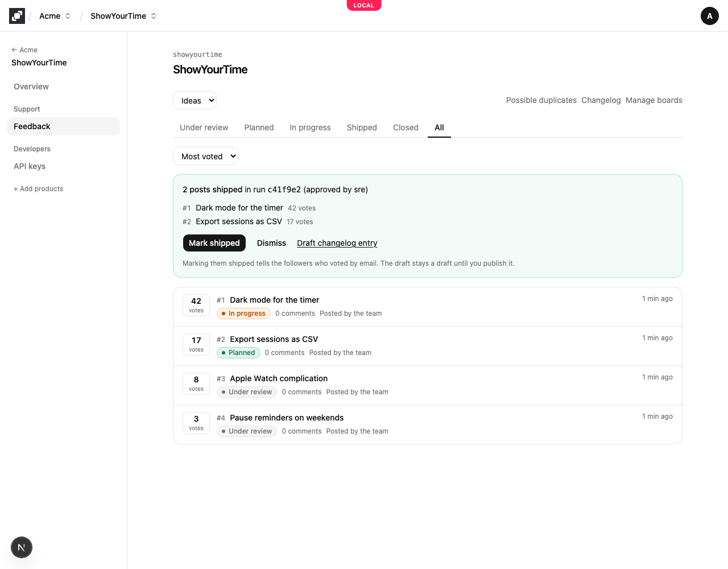Open the Ideas board dropdown

pos(195,100)
